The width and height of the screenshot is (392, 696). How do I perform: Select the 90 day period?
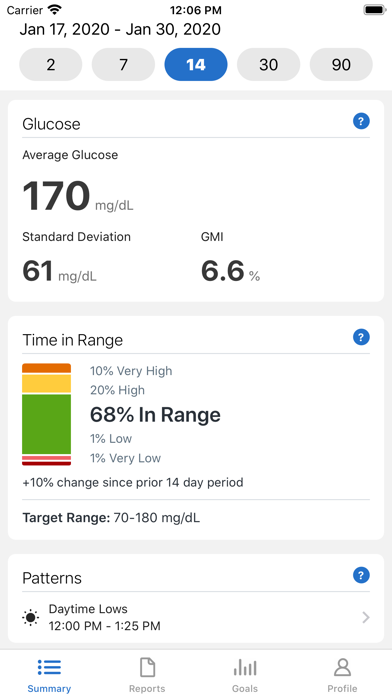tap(341, 65)
